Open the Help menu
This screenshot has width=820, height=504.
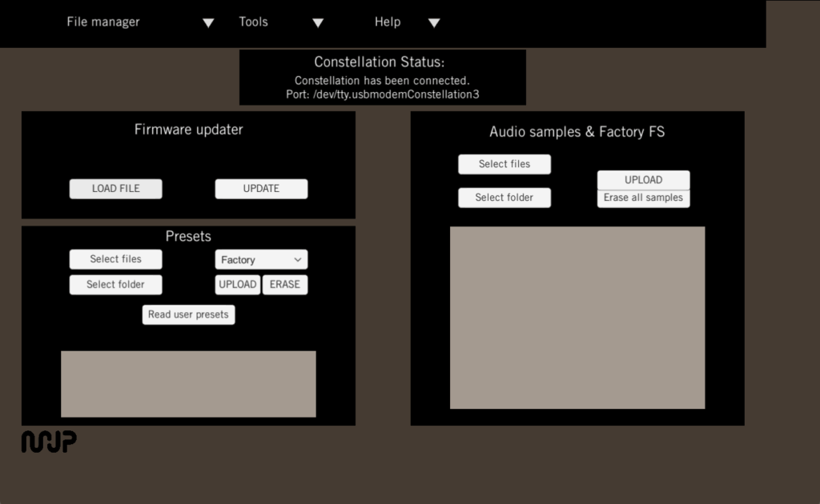(388, 22)
